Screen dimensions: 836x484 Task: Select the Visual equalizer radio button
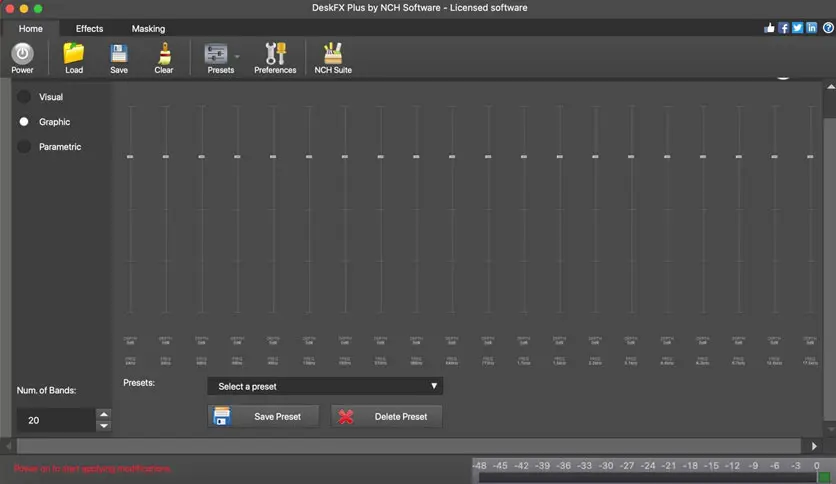click(24, 96)
